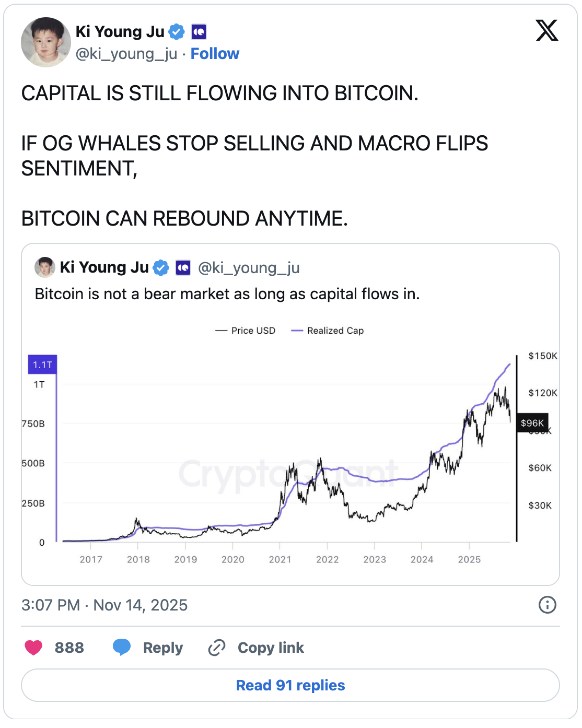Toggle Realized Cap legend entry
Screen dimensions: 582x728
pos(328,331)
